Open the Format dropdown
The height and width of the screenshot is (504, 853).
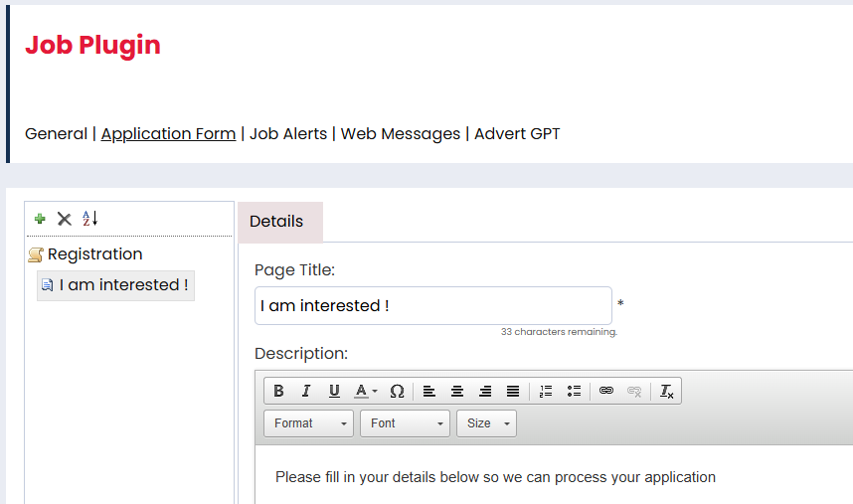point(308,423)
